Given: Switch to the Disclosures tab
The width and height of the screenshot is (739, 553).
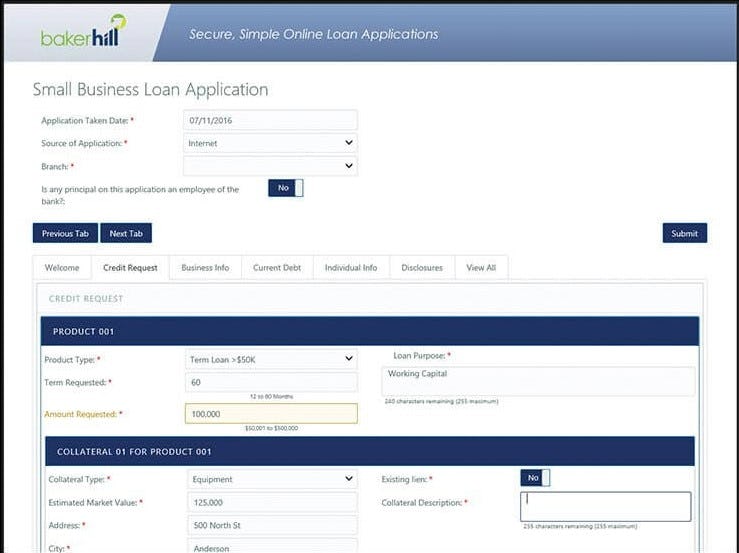Looking at the screenshot, I should click(422, 268).
